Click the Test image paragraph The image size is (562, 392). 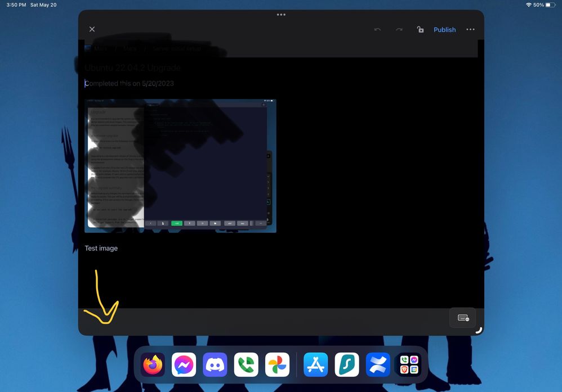(x=101, y=248)
